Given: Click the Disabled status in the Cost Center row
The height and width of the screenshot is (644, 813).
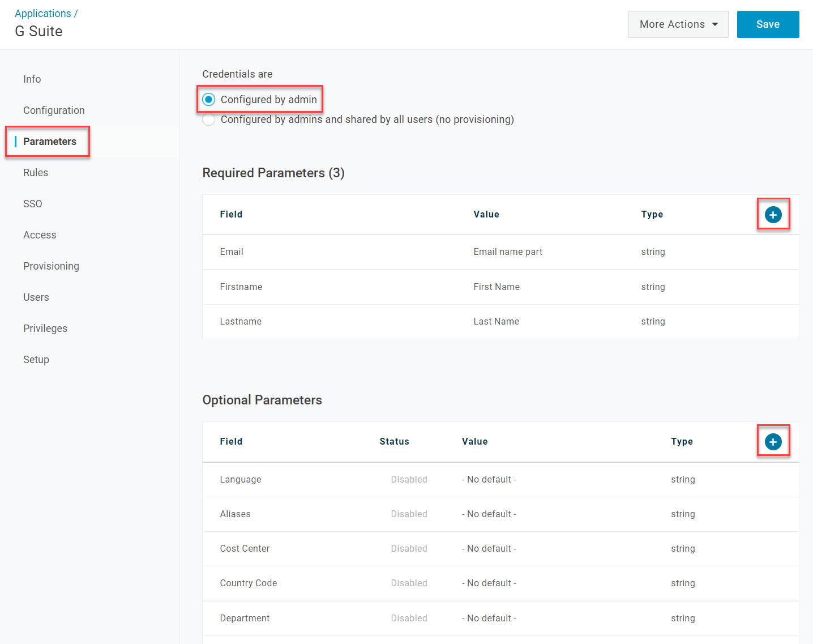Looking at the screenshot, I should (409, 549).
